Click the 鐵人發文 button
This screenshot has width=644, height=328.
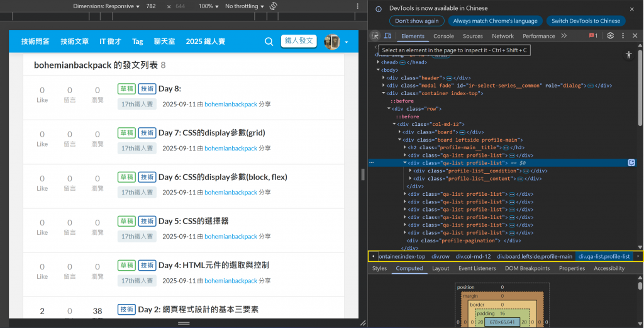click(299, 41)
